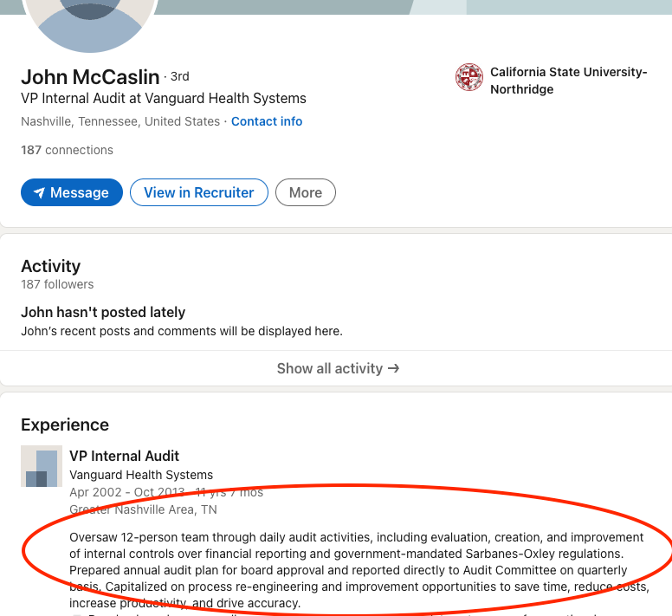Image resolution: width=672 pixels, height=616 pixels.
Task: Open the Contact info link
Action: (x=267, y=121)
